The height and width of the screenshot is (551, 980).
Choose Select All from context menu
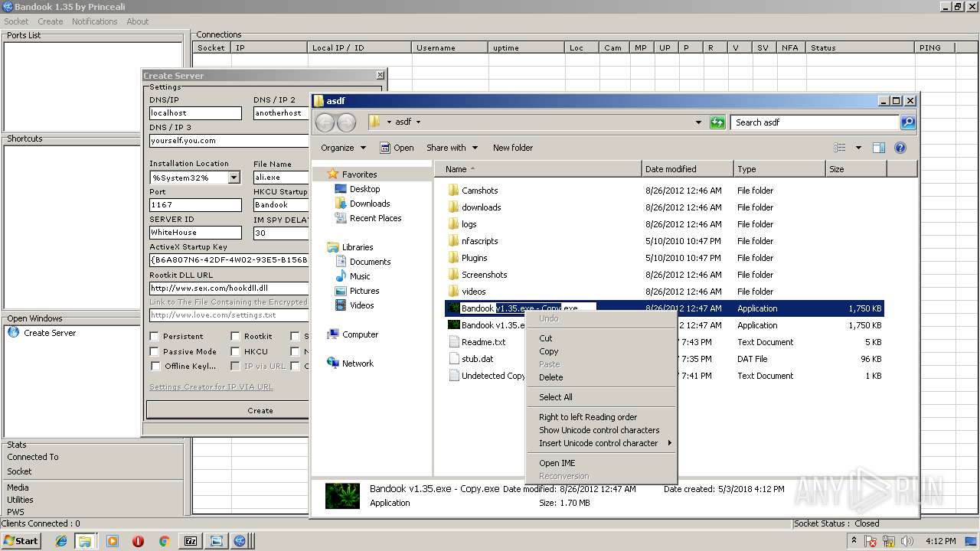[601, 397]
